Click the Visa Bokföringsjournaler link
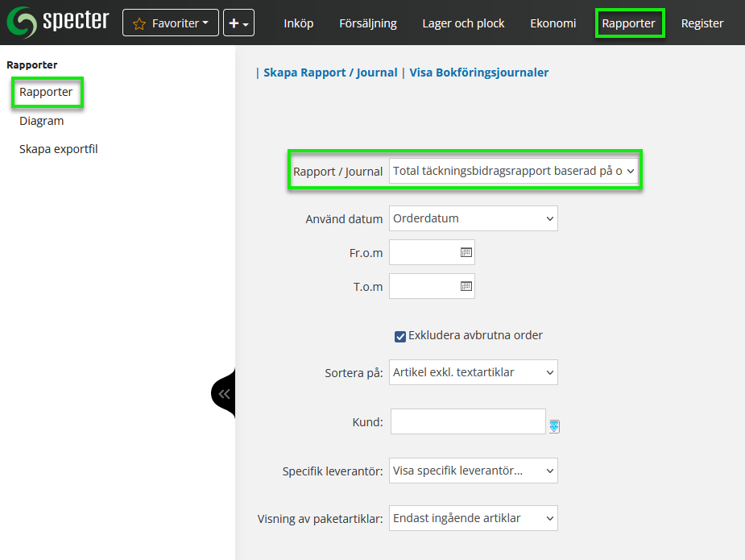 [478, 73]
